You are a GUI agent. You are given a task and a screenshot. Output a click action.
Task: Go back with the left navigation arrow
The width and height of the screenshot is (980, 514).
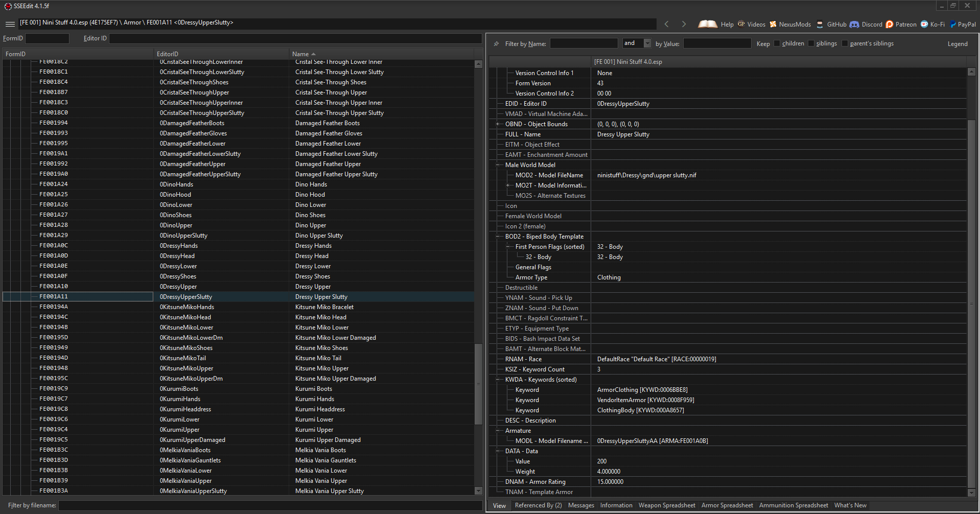666,24
